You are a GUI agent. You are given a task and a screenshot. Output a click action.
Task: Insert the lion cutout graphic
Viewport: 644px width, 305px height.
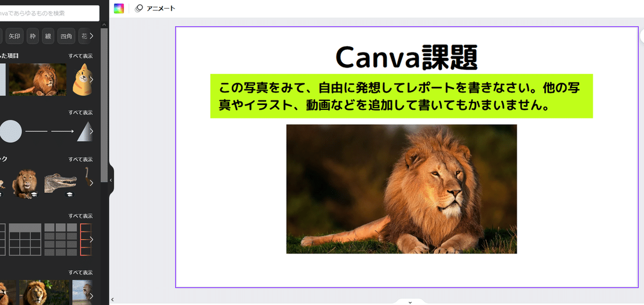click(25, 183)
